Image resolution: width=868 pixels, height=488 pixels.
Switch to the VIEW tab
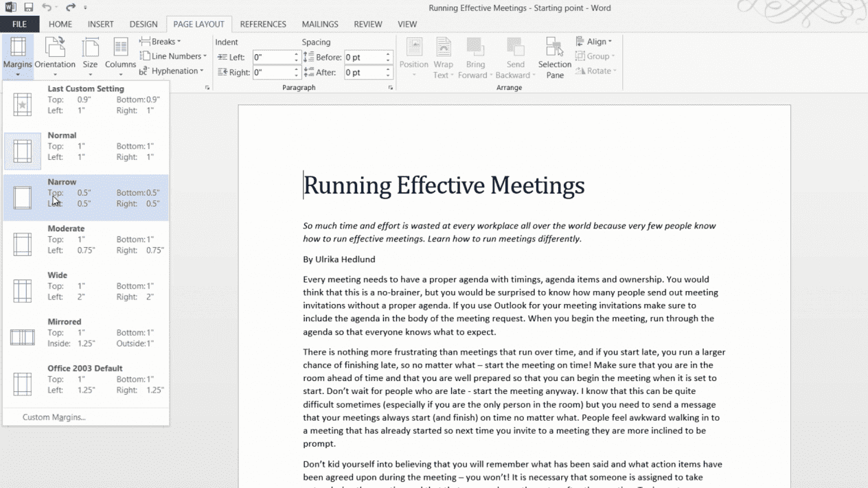[407, 24]
